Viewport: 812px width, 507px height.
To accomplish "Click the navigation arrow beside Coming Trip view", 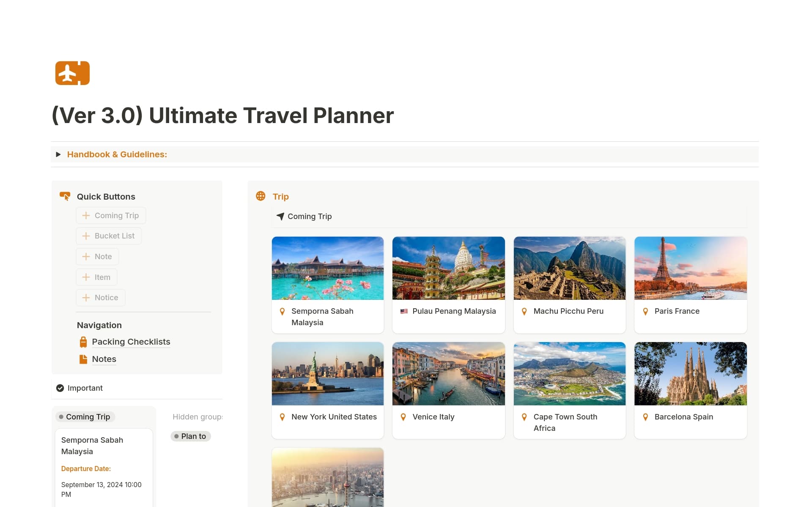I will pos(280,216).
